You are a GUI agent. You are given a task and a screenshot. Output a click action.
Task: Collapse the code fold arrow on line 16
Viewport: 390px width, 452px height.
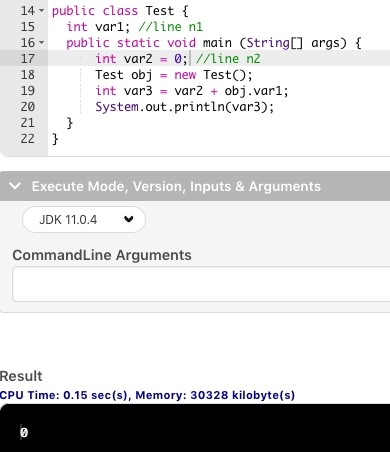coord(41,43)
